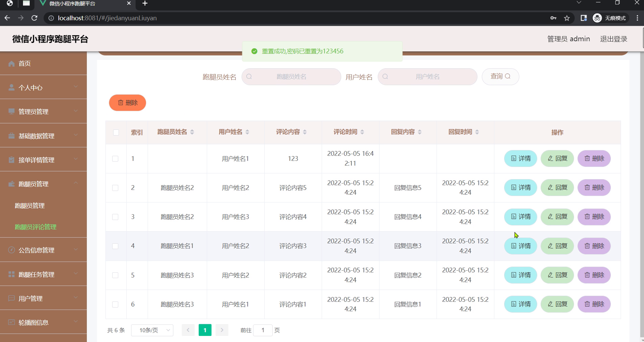Click the browser back arrow
This screenshot has width=644, height=342.
tap(7, 18)
